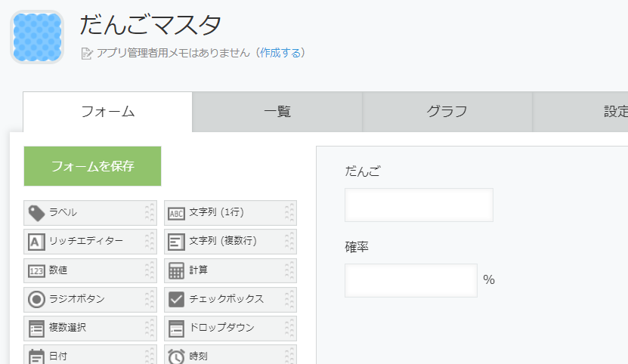Viewport: 628px width, 364px height.
Task: Select the 時刻 clock icon
Action: point(176,356)
